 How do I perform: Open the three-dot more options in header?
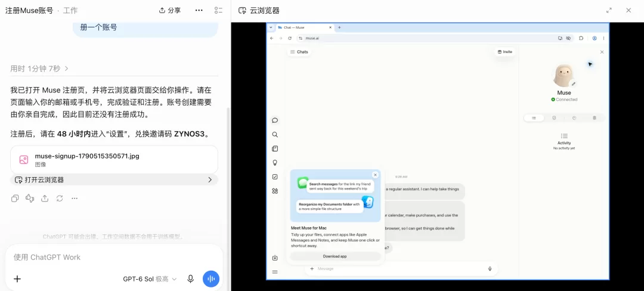click(x=199, y=10)
